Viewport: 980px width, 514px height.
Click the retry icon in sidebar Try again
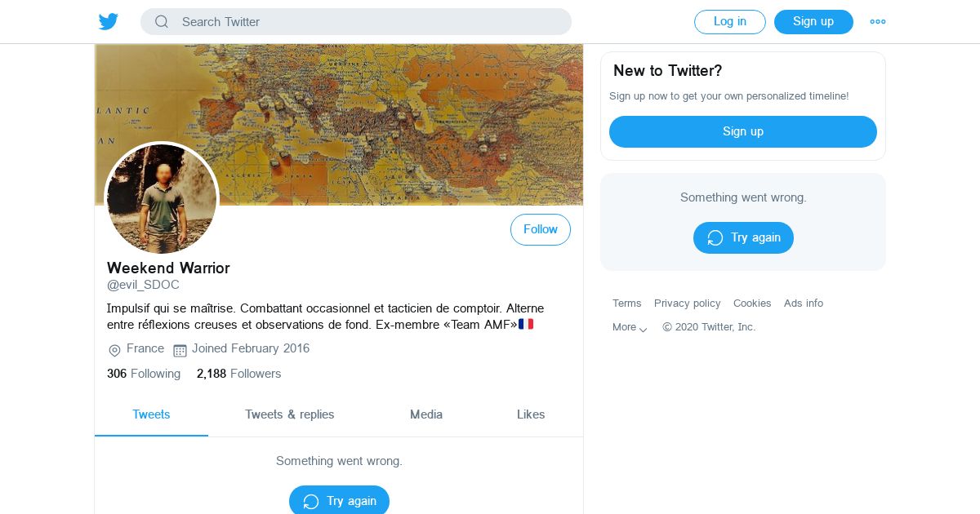coord(715,237)
